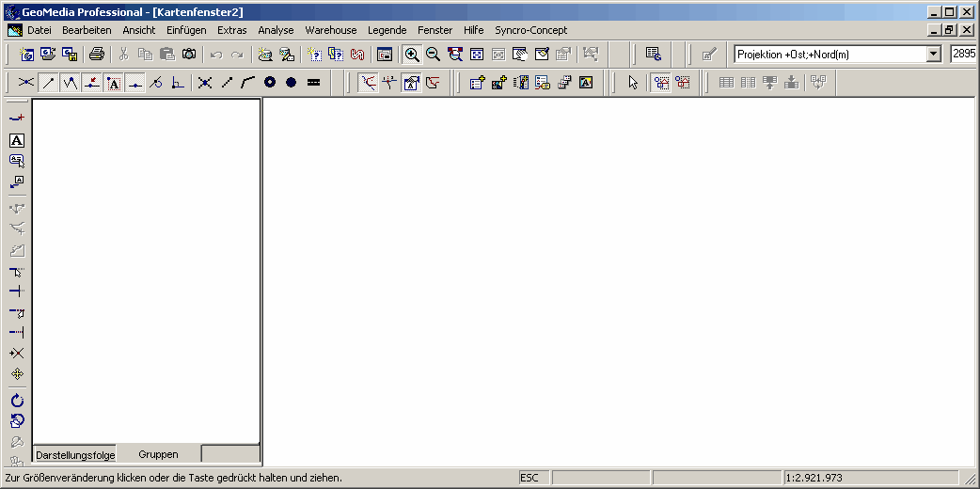Click the camera snapshot icon
980x489 pixels.
tap(189, 55)
